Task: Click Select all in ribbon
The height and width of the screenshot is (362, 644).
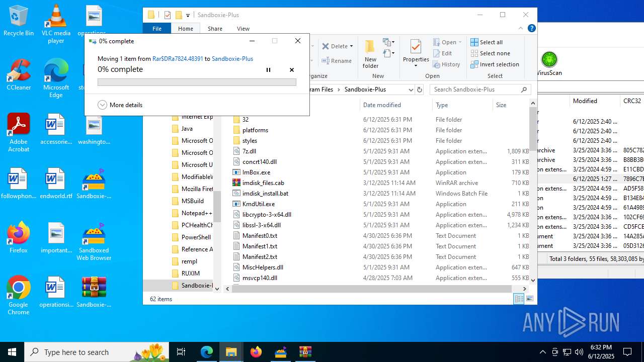Action: point(487,42)
